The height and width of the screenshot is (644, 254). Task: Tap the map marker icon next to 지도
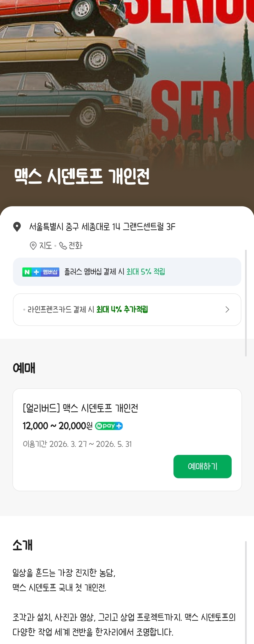33,246
